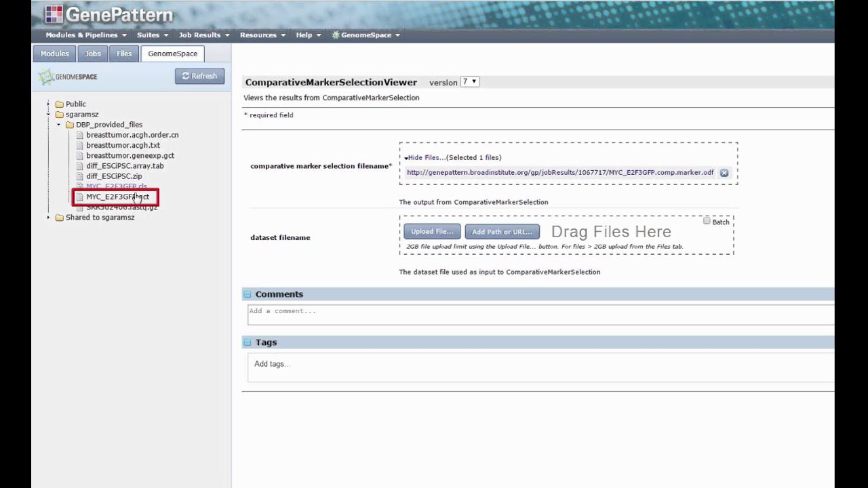Image resolution: width=868 pixels, height=488 pixels.
Task: Remove the selected comp.marker.odf file
Action: (x=724, y=173)
